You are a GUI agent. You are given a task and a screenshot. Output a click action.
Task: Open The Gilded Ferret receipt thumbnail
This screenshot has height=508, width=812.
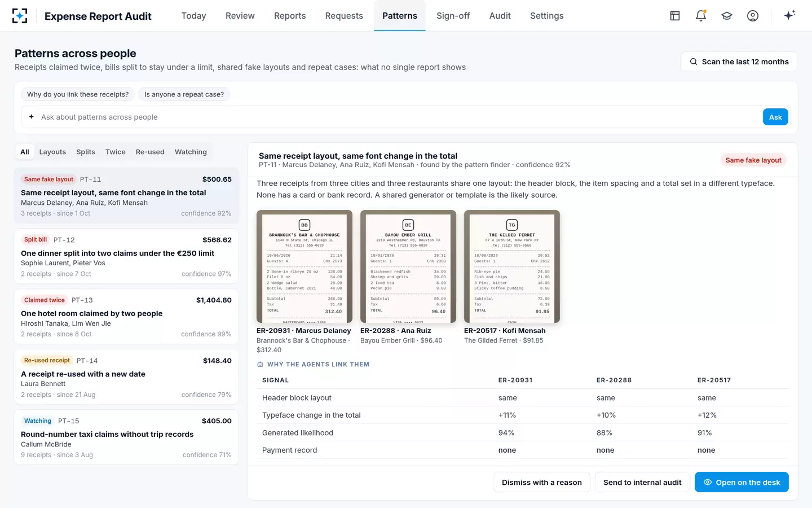click(512, 266)
